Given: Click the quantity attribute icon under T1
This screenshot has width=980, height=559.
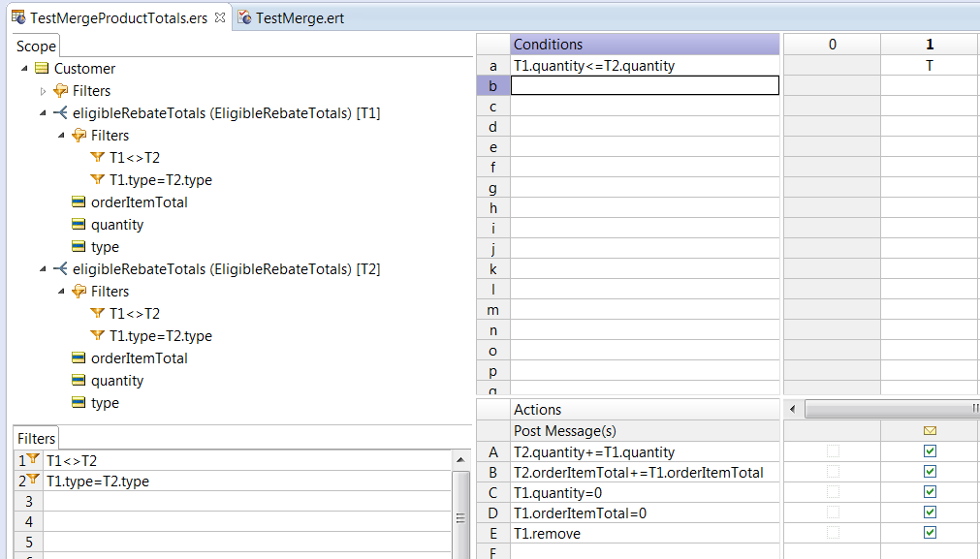Looking at the screenshot, I should coord(79,224).
